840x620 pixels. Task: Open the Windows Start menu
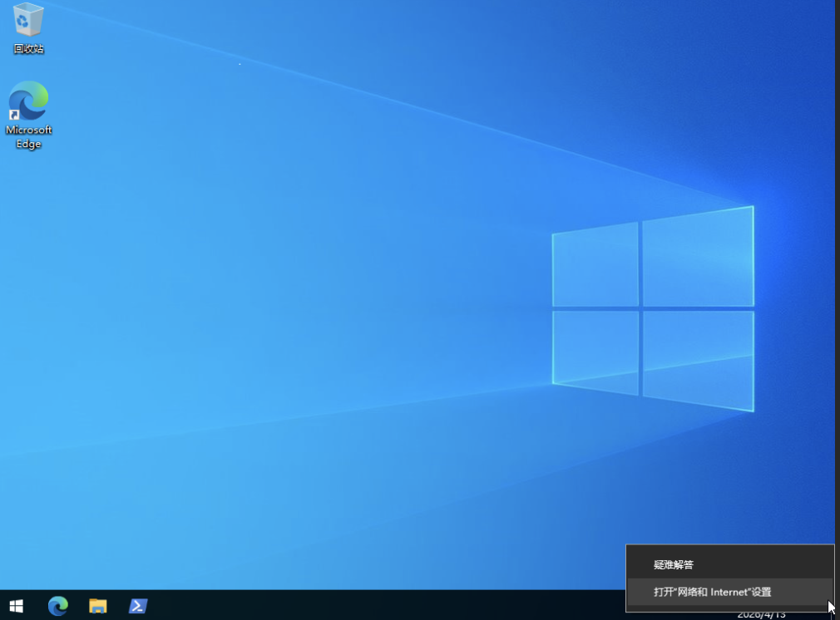[x=16, y=606]
